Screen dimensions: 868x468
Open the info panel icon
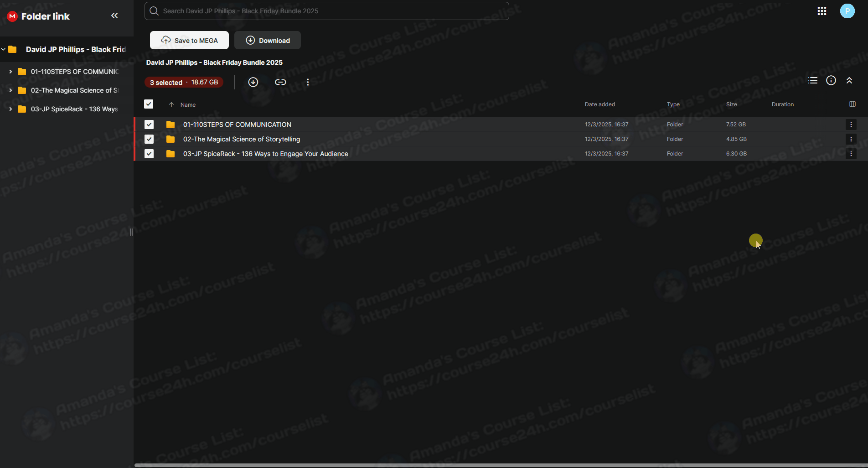pos(831,81)
